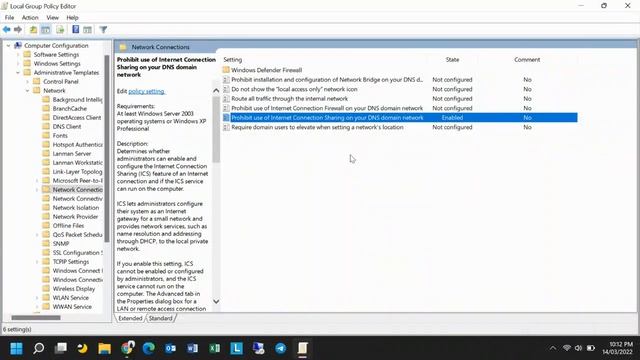Expand the Control Panel node
This screenshot has width=640, height=360.
click(27, 82)
